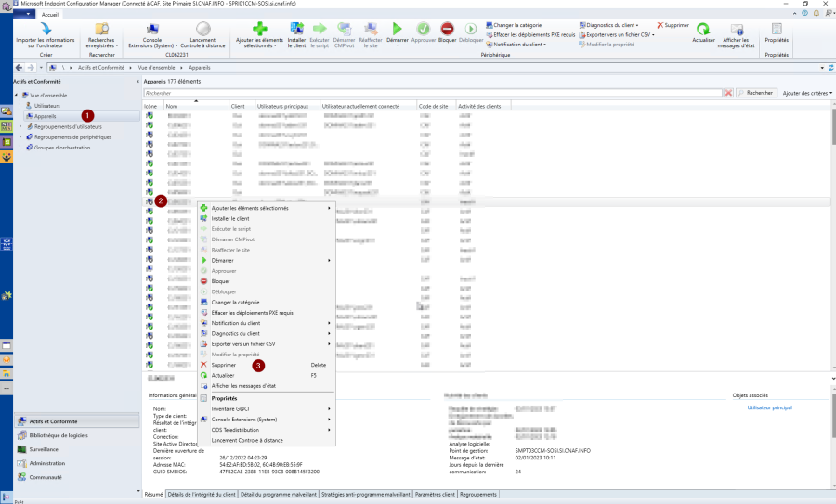Click Installer le client in ribbon
Viewport: 836px width, 504px height.
[296, 35]
